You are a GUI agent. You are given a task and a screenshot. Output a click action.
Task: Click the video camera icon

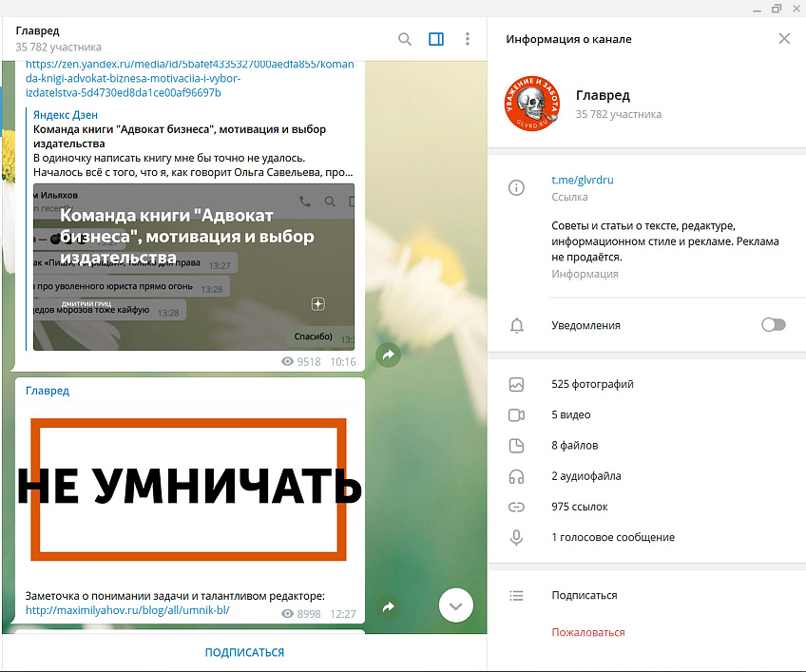pos(517,415)
